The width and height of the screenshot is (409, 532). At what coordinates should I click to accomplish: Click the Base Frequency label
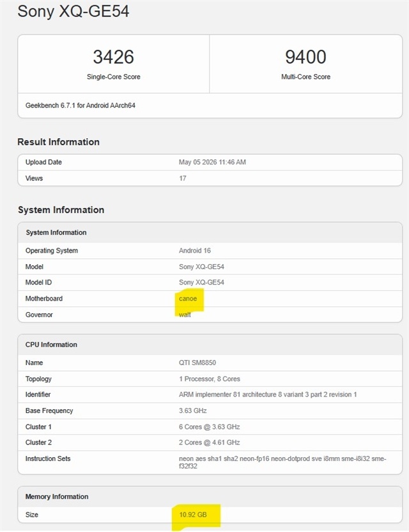[49, 411]
